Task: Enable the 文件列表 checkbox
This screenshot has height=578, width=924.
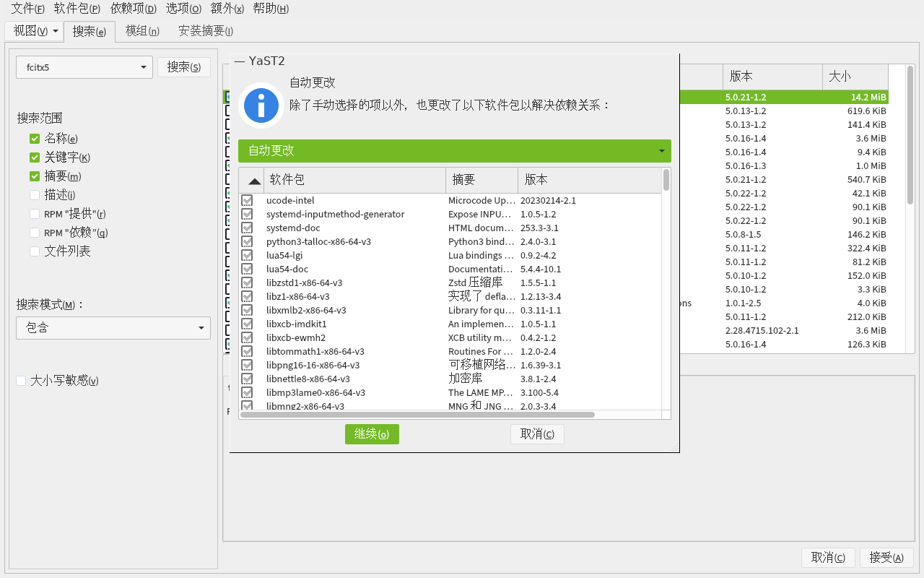Action: tap(35, 251)
